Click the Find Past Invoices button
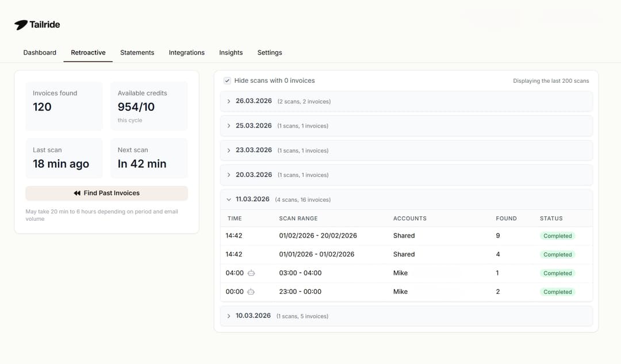 [x=106, y=193]
